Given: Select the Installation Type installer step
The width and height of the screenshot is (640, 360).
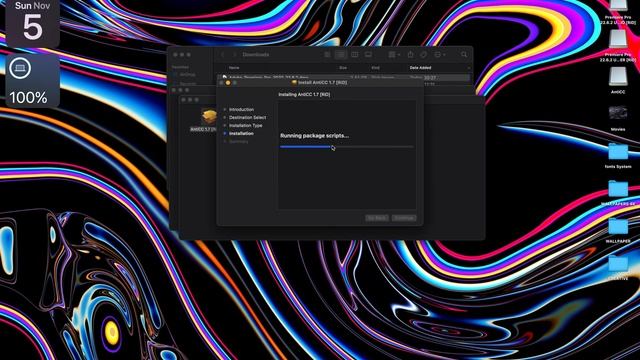Looking at the screenshot, I should (x=245, y=125).
